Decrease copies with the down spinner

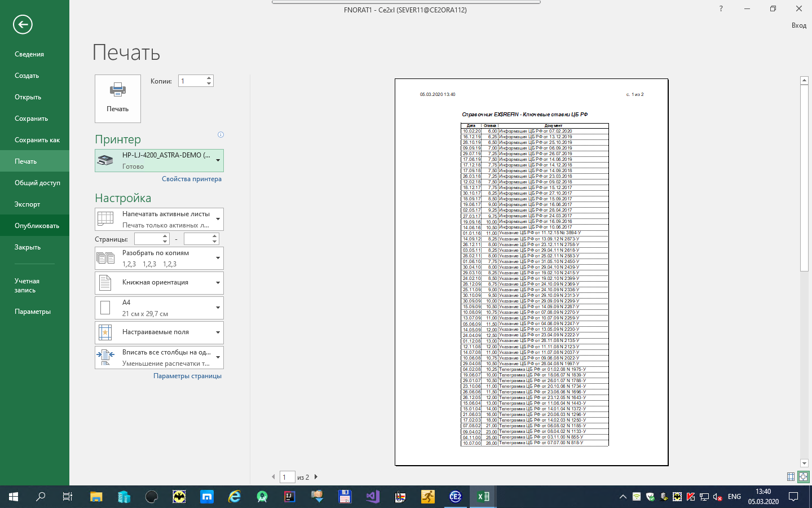coord(209,84)
